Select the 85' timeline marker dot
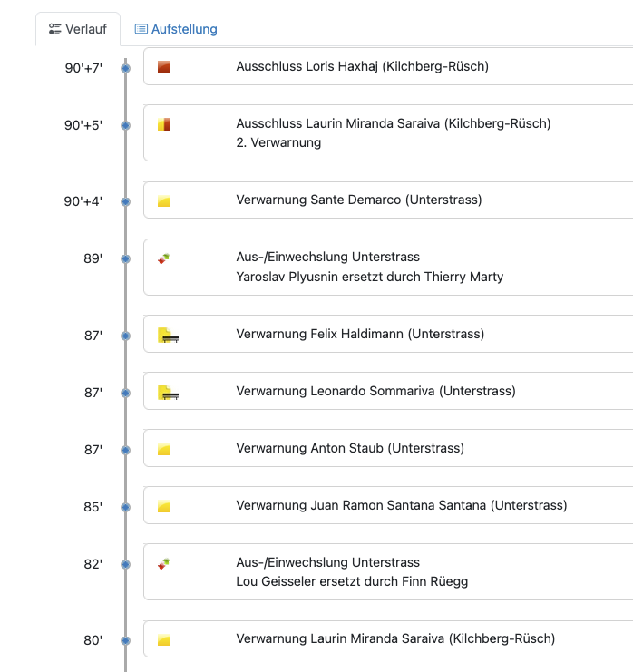Screen dimensions: 633x672 point(125,507)
